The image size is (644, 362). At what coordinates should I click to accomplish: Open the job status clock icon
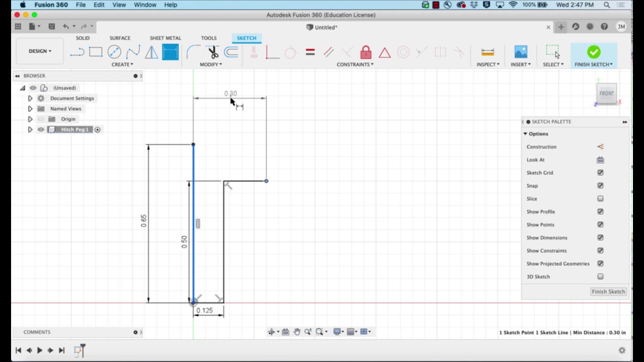pyautogui.click(x=590, y=27)
